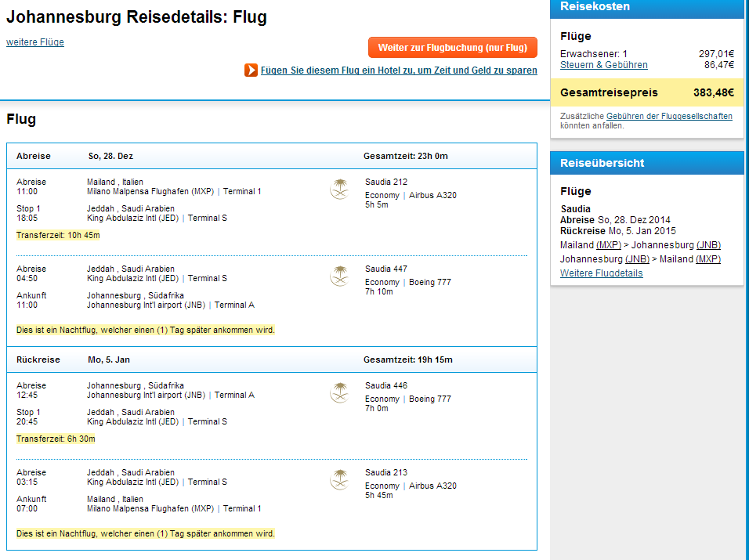This screenshot has height=560, width=749.
Task: Click the Saudia logo next to flight 446
Action: (x=339, y=392)
